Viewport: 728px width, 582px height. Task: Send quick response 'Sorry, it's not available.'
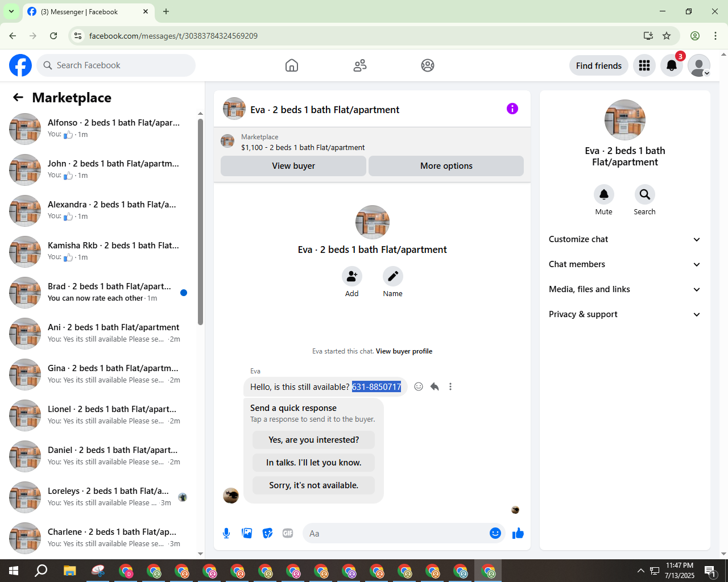point(314,485)
